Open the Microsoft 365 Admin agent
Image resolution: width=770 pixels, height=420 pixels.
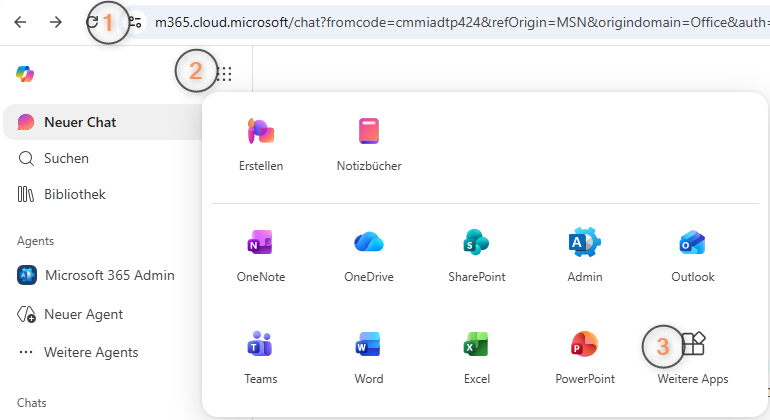[x=96, y=275]
